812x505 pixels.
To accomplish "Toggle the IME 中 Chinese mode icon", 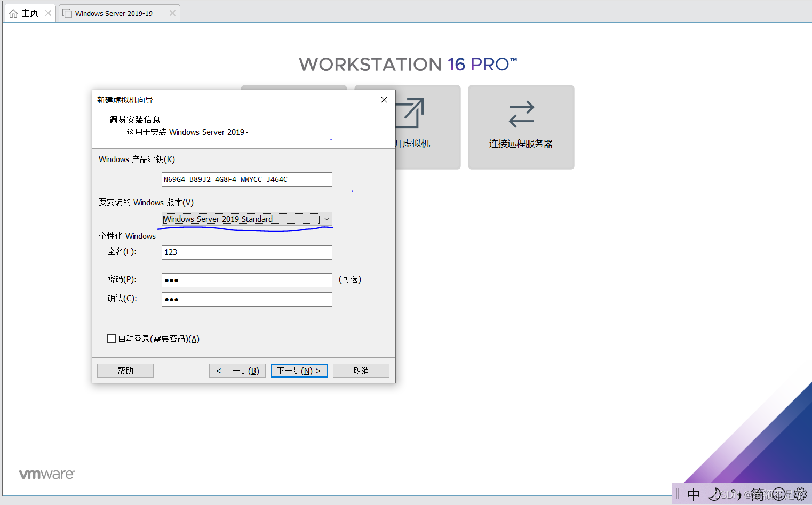I will point(694,494).
